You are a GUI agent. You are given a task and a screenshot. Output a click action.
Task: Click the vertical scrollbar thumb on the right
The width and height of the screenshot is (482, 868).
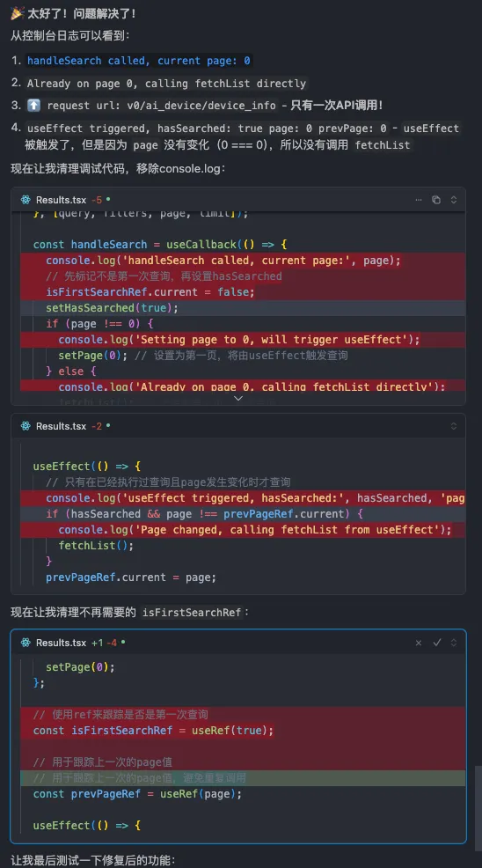coord(478,808)
